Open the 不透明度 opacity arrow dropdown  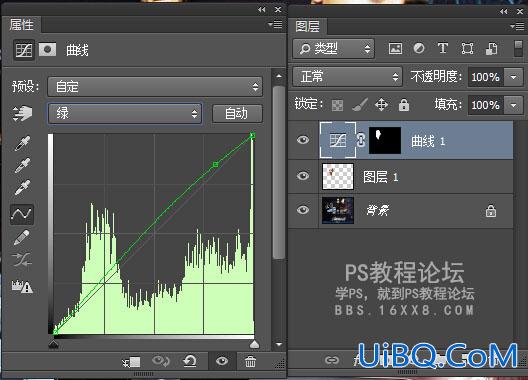(x=514, y=77)
